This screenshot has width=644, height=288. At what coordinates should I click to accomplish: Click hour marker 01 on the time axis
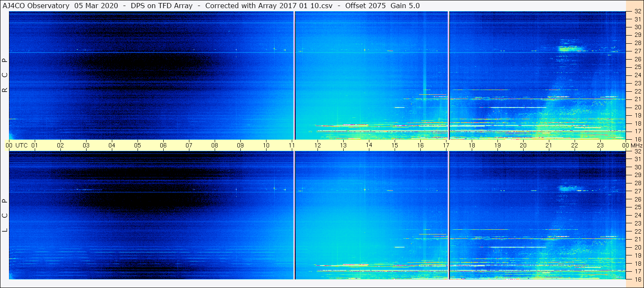(35, 145)
